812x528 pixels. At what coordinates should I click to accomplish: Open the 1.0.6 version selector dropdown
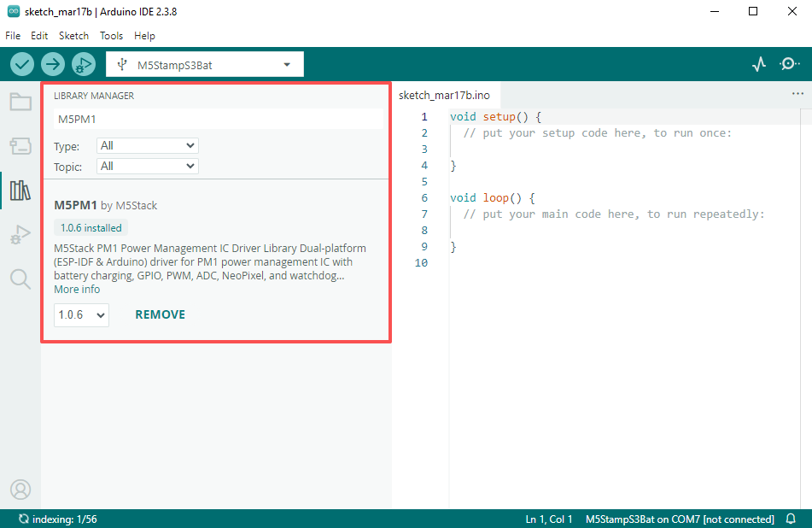click(x=81, y=315)
